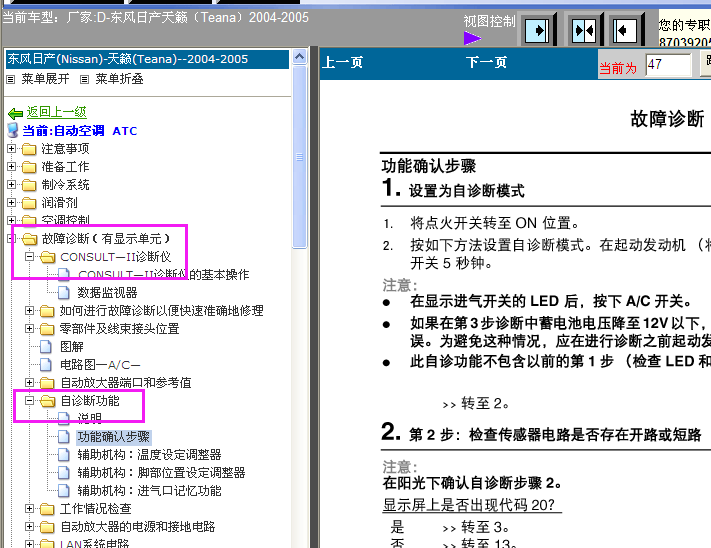The image size is (711, 548).
Task: Click the open folder icon of 故障诊断(有显示单元)
Action: click(x=29, y=238)
